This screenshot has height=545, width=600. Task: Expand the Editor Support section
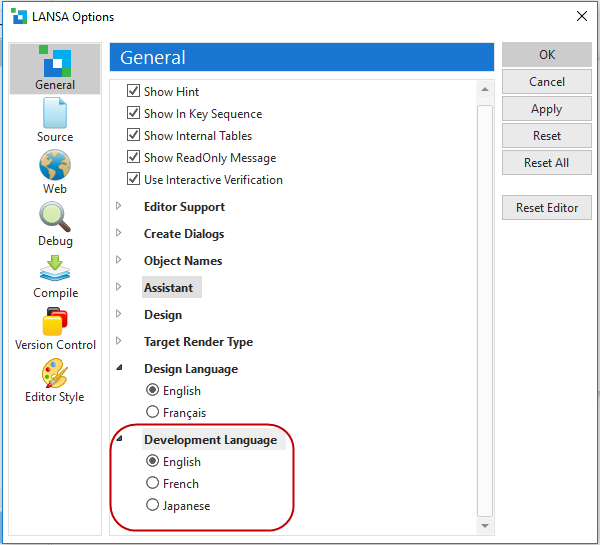click(119, 207)
